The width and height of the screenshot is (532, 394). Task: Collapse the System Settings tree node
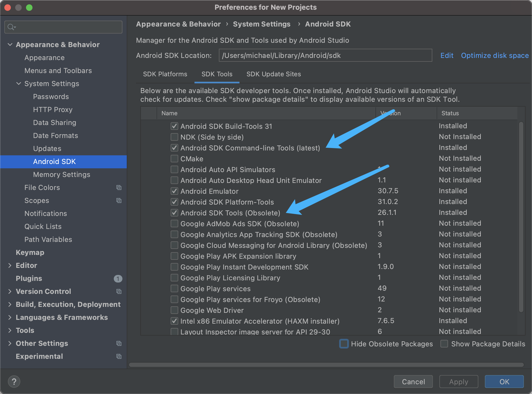[x=19, y=84]
